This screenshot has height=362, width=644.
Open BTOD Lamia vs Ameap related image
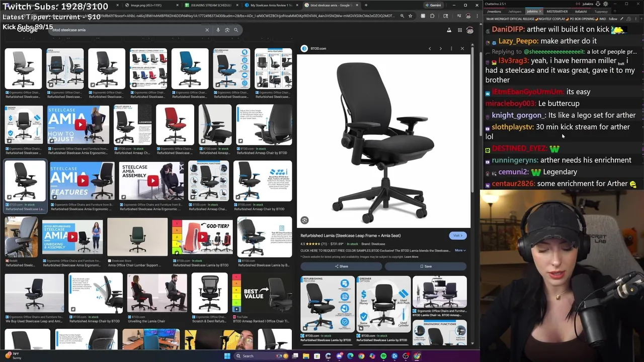click(440, 292)
